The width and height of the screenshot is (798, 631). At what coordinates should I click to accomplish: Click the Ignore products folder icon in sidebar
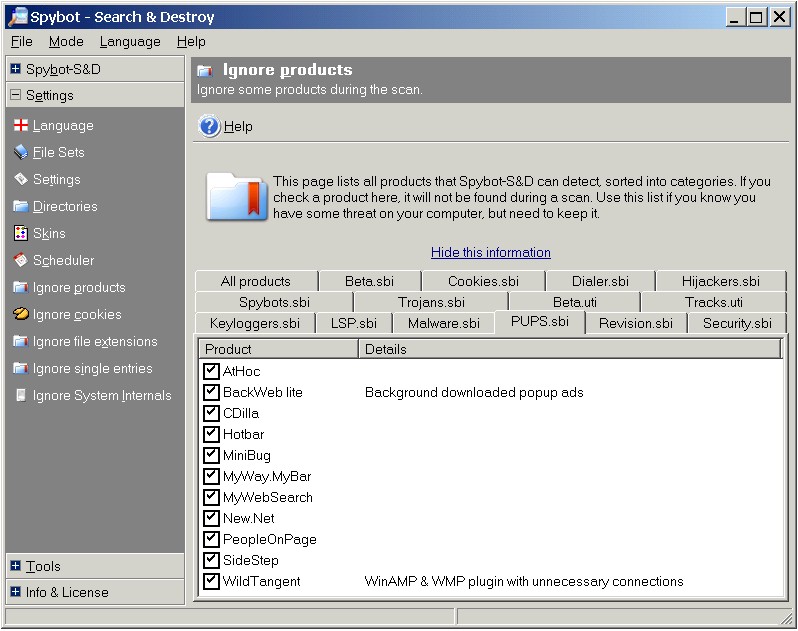pos(20,288)
